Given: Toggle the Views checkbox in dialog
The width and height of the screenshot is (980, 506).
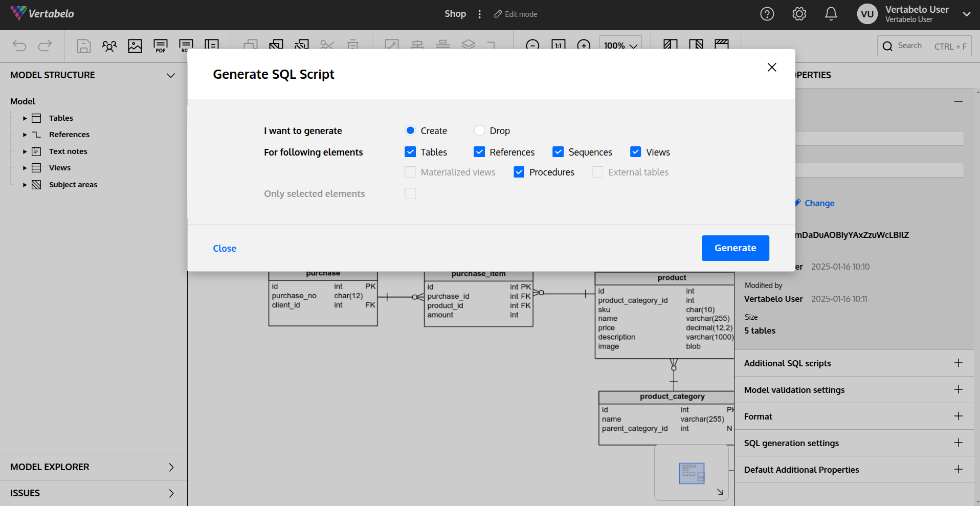Looking at the screenshot, I should [635, 152].
